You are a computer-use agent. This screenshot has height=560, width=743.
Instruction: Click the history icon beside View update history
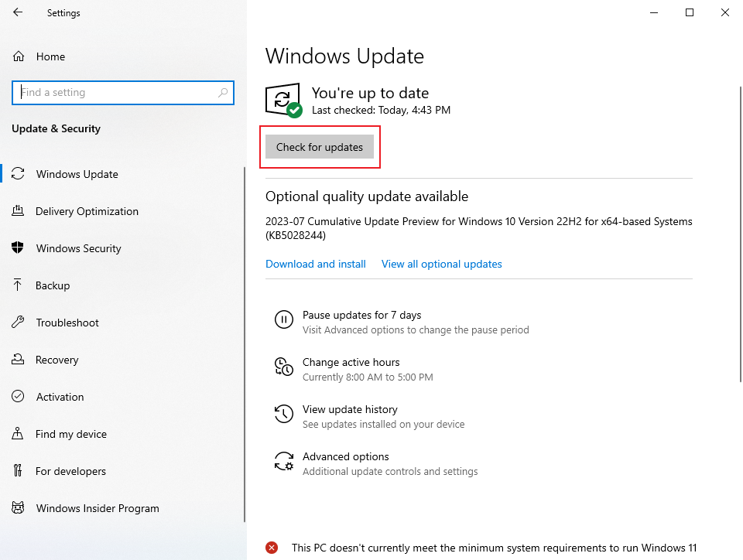pyautogui.click(x=284, y=414)
